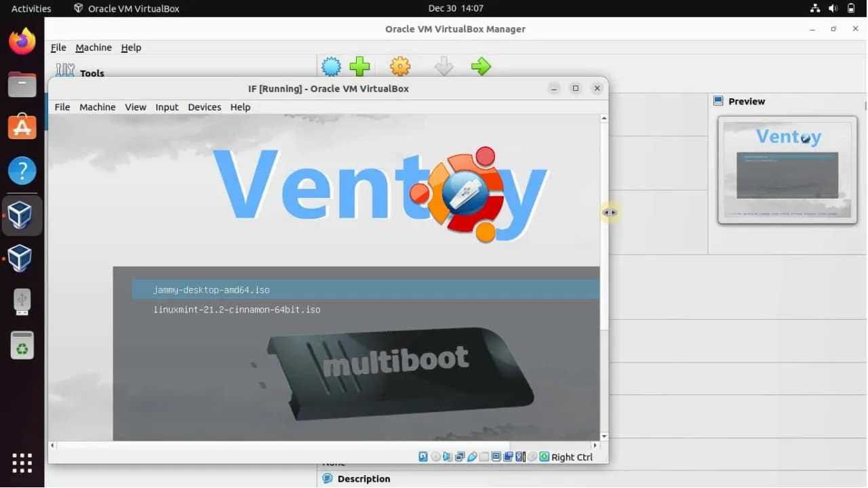This screenshot has width=868, height=488.
Task: Open Firefox from the Ubuntu dock
Action: [x=21, y=41]
